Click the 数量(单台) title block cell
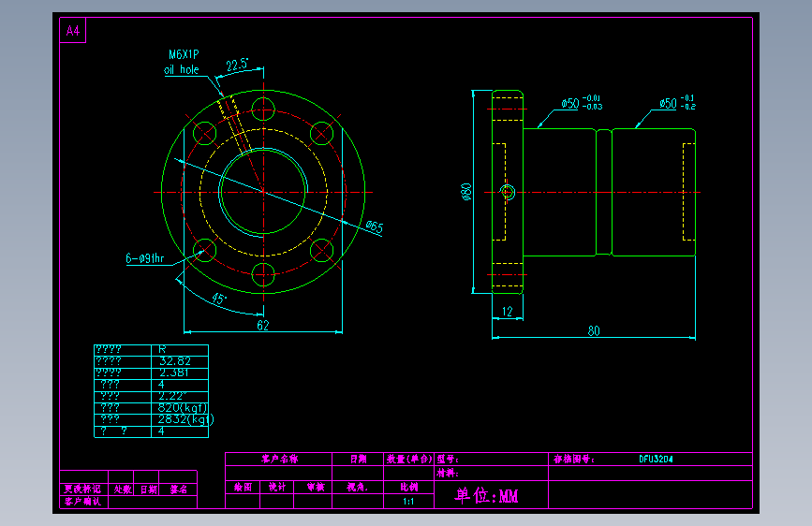 [409, 459]
